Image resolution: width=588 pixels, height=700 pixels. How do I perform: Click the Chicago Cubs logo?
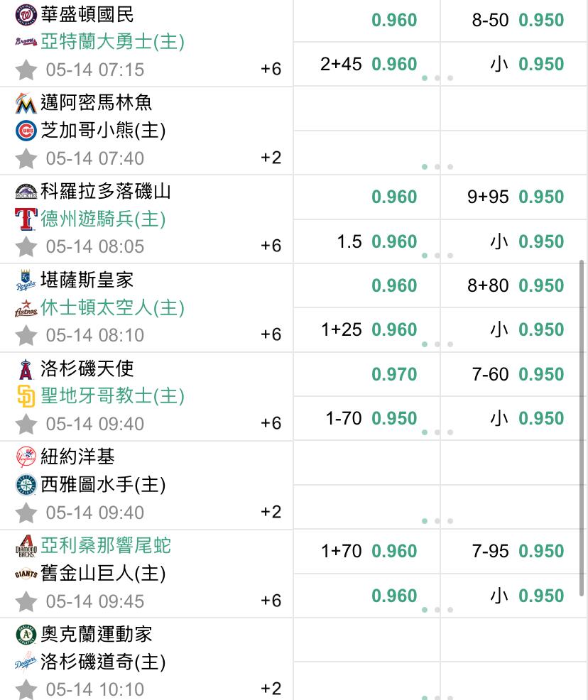26,131
